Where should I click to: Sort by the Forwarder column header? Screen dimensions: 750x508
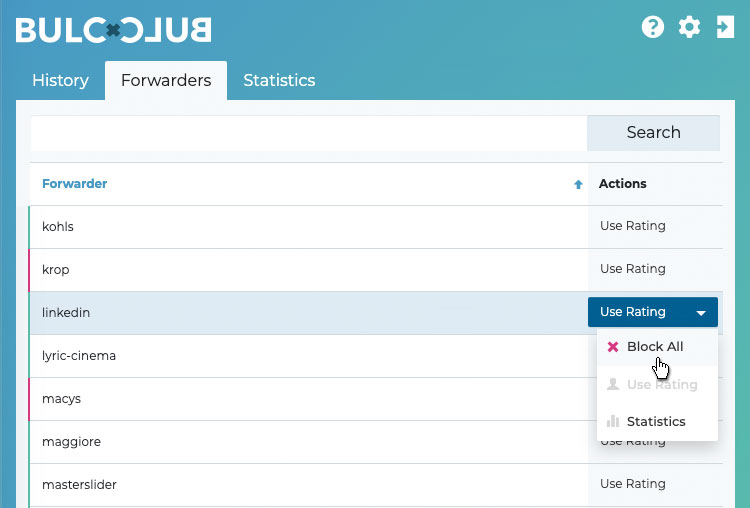[75, 184]
